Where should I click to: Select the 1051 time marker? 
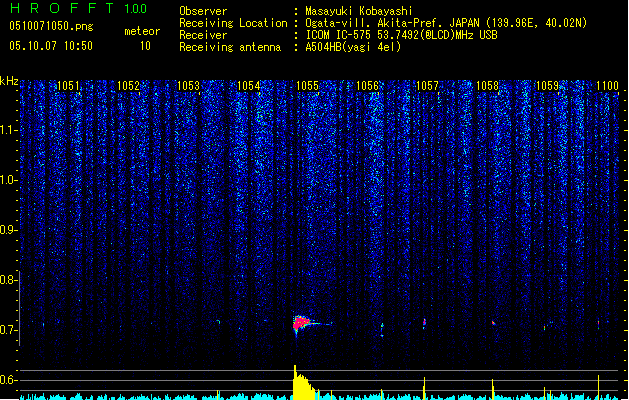[68, 86]
